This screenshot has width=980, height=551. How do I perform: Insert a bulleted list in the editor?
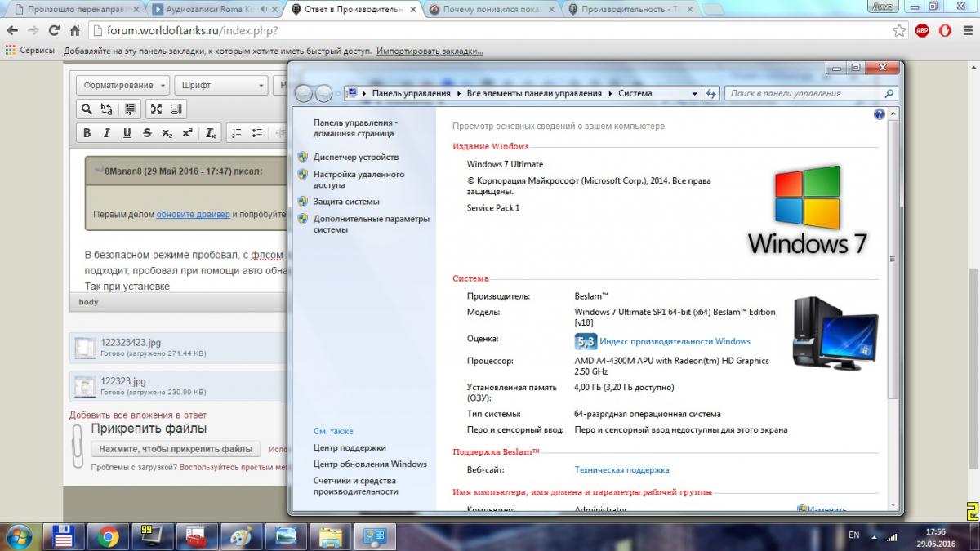click(x=256, y=133)
